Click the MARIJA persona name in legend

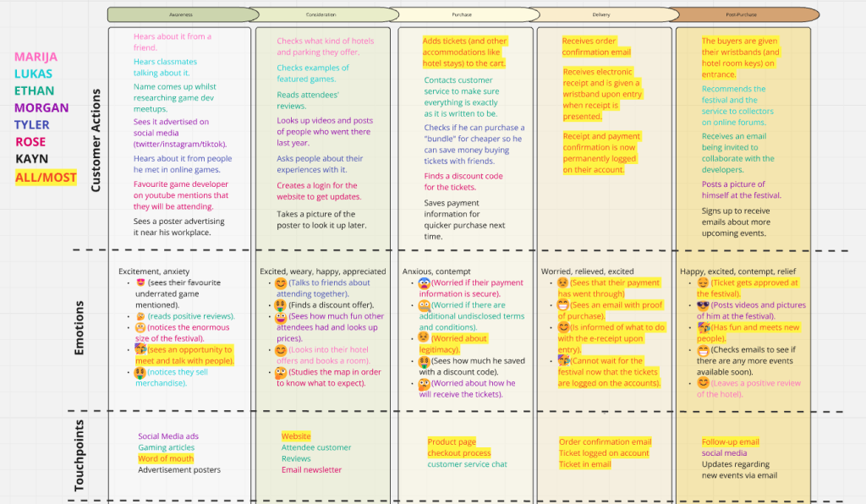pyautogui.click(x=36, y=57)
